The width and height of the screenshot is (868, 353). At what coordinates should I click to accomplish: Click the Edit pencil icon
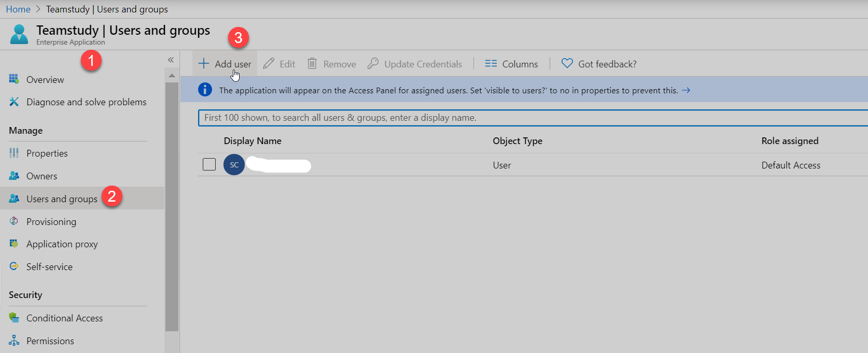point(269,64)
